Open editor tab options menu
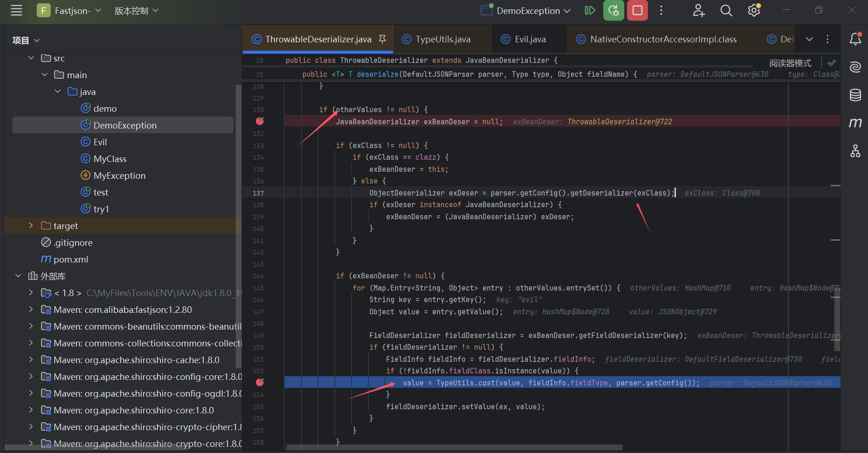Viewport: 868px width, 453px height. pos(828,39)
